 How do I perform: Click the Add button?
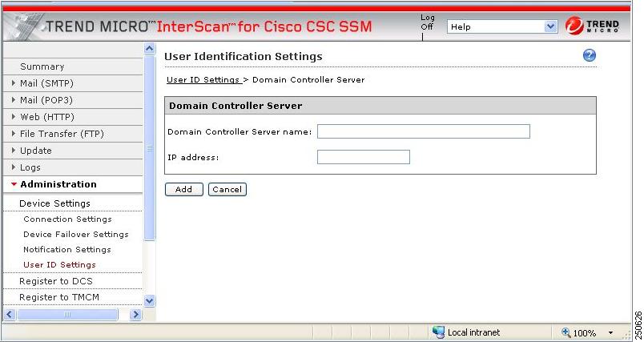tap(184, 189)
